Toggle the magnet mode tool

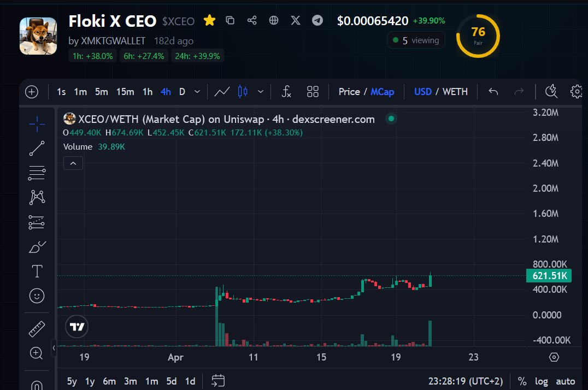pos(37,385)
